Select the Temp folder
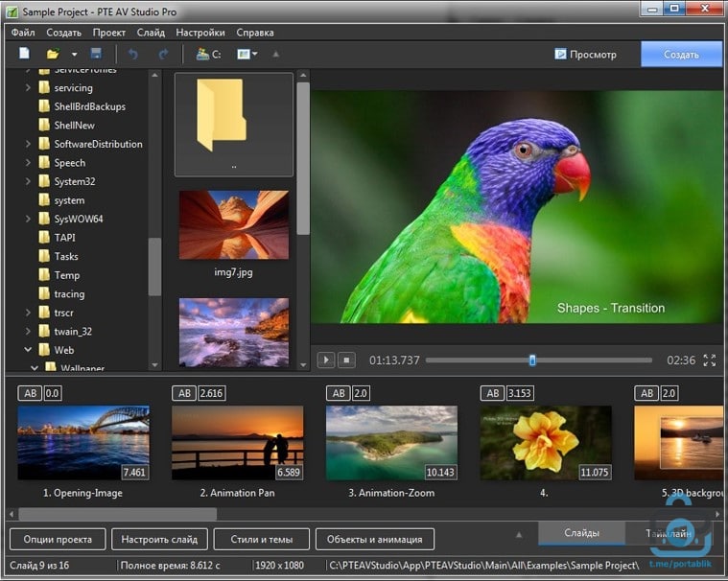728x581 pixels. point(59,275)
